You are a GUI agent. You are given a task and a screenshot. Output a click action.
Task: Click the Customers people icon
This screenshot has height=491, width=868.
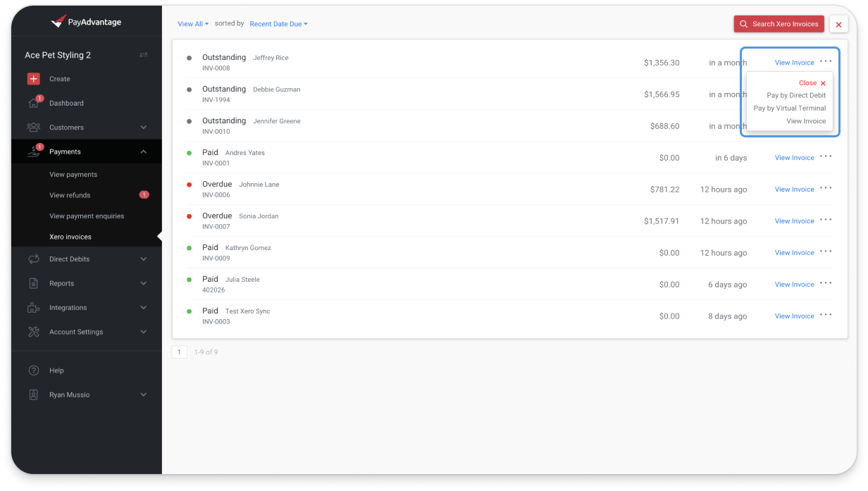click(x=33, y=128)
